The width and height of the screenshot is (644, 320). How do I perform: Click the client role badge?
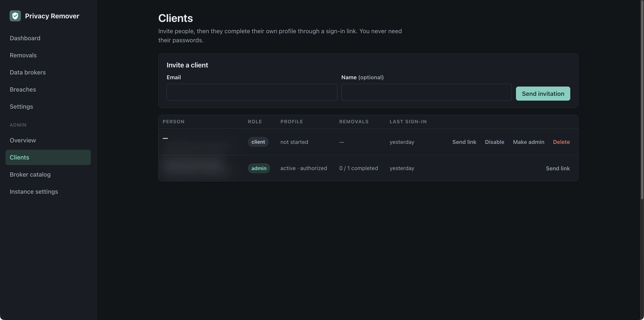(x=258, y=142)
